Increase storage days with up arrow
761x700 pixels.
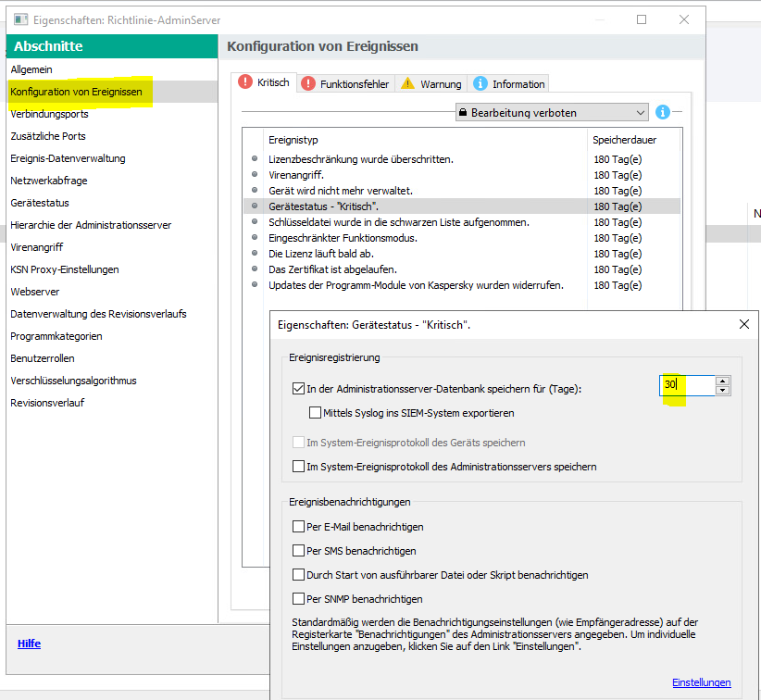[723, 381]
